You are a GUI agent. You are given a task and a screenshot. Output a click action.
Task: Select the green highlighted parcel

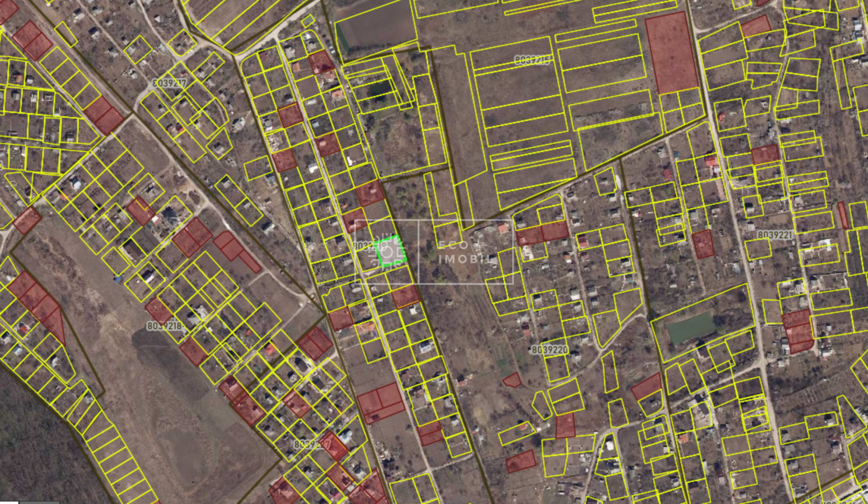[x=390, y=252]
